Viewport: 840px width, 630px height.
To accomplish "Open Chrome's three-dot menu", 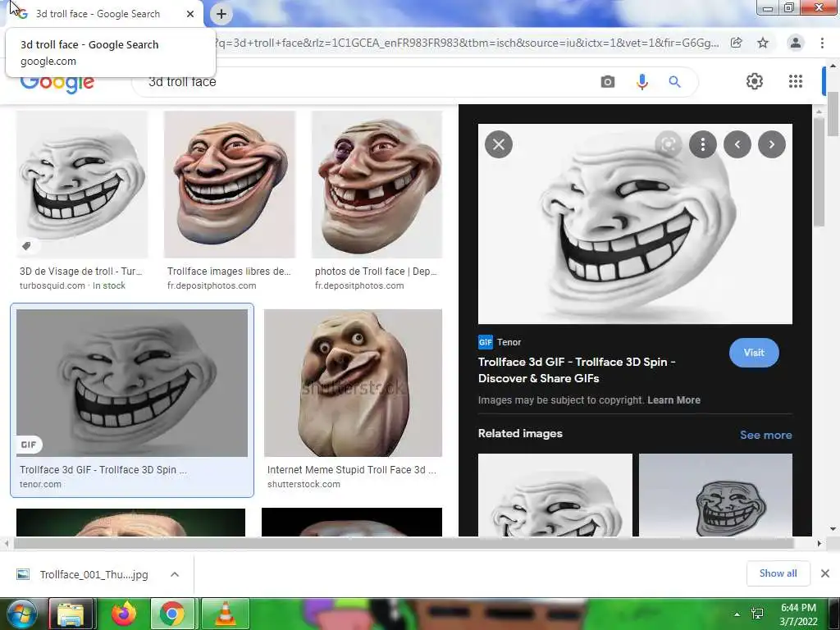I will click(x=822, y=43).
